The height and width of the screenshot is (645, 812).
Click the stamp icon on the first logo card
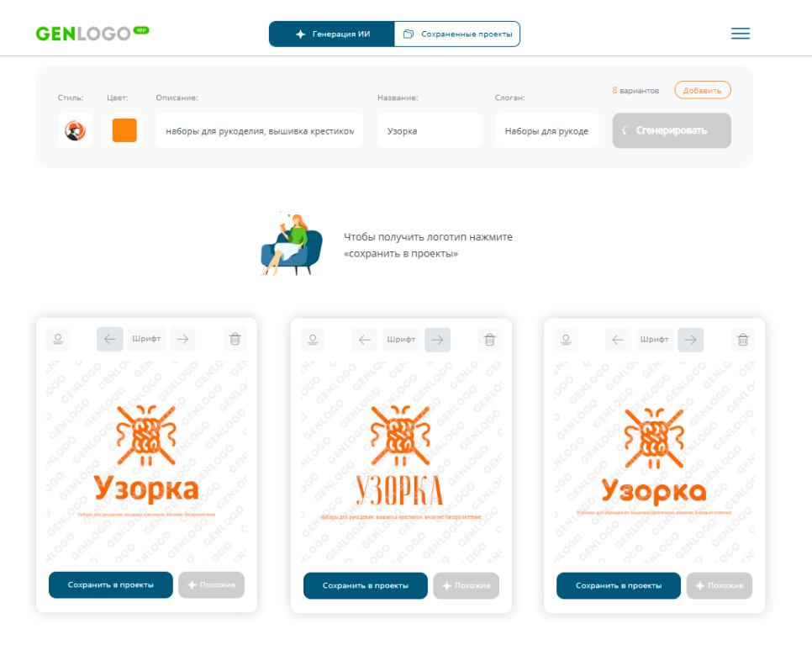click(58, 339)
